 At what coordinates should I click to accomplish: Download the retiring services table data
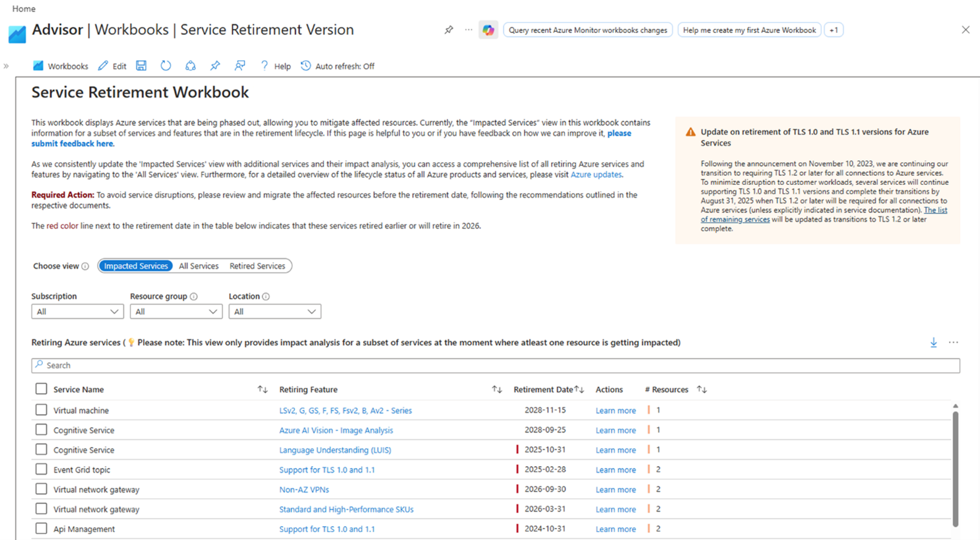[x=934, y=343]
